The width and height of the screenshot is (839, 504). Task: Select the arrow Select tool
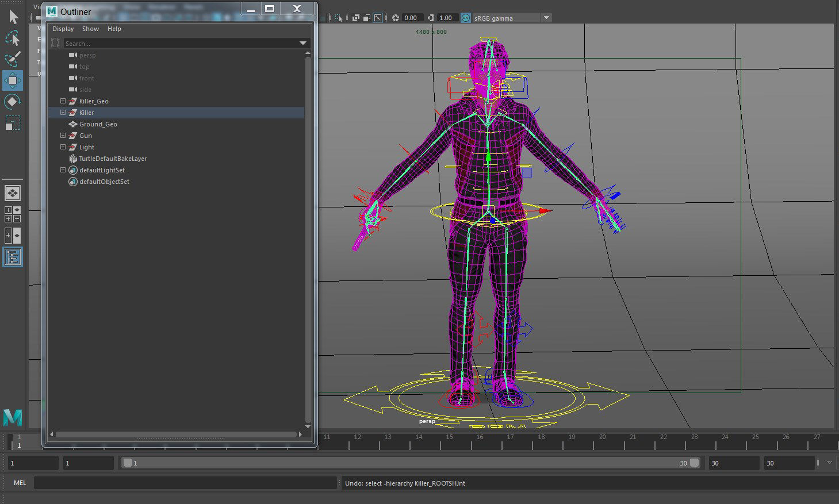(x=13, y=17)
